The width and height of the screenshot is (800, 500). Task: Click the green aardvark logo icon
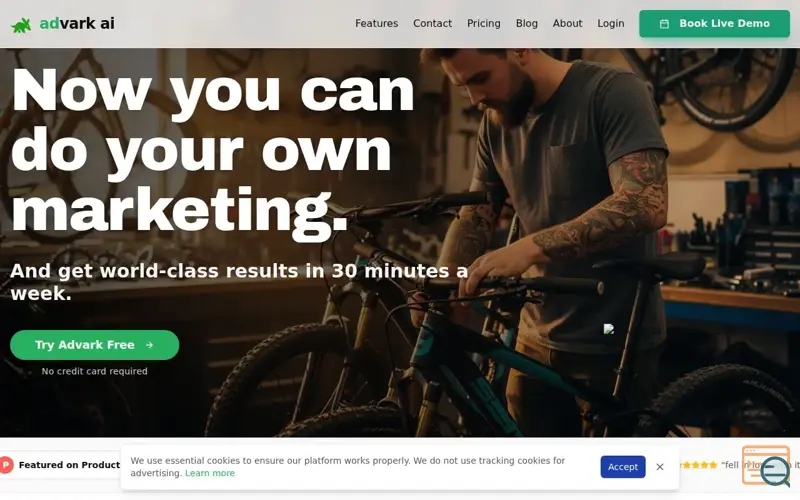21,25
